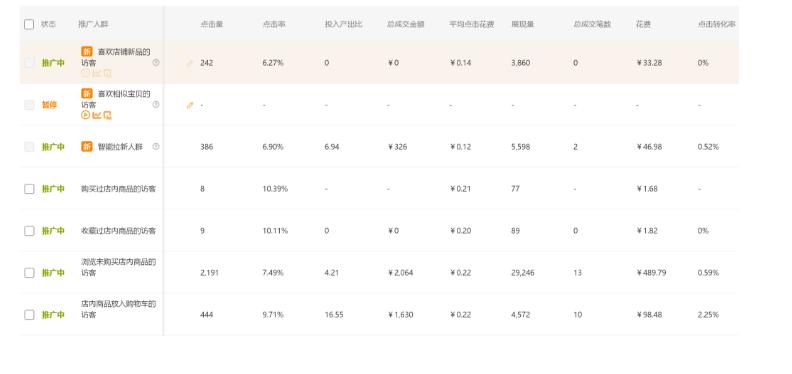Viewport: 792px width, 374px height.
Task: Select the transaction amount ¥326
Action: 398,147
